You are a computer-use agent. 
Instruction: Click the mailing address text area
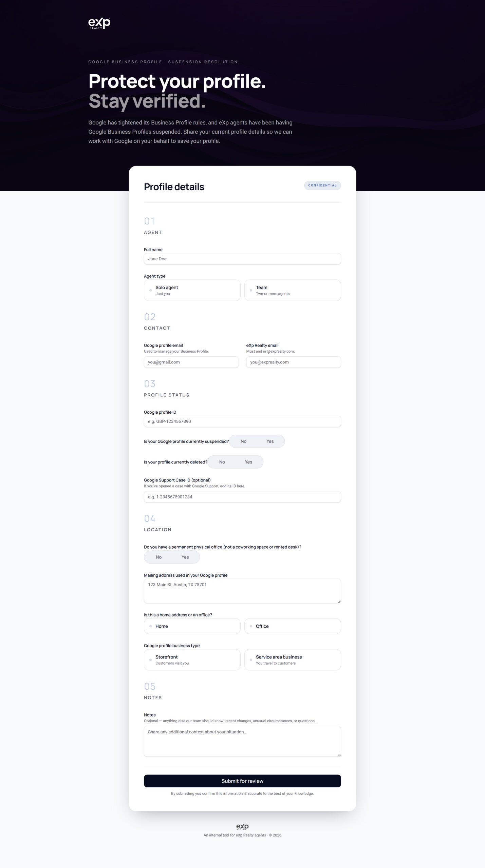242,591
